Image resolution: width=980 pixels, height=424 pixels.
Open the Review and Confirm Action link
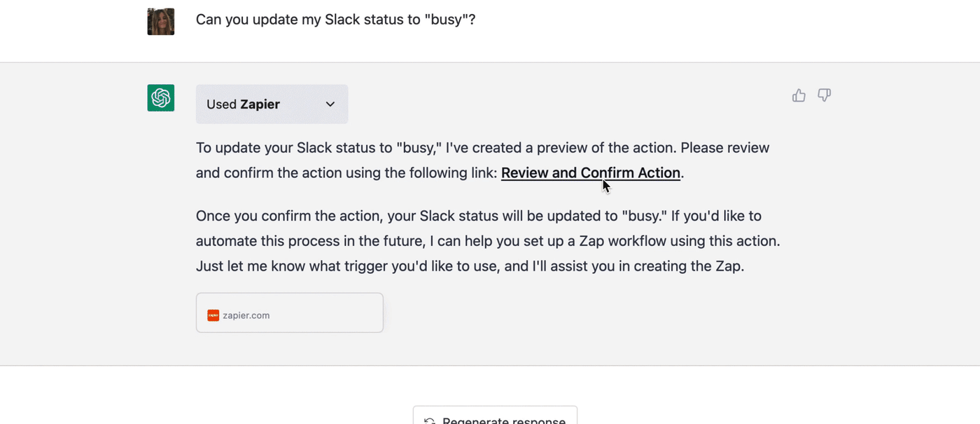tap(590, 173)
